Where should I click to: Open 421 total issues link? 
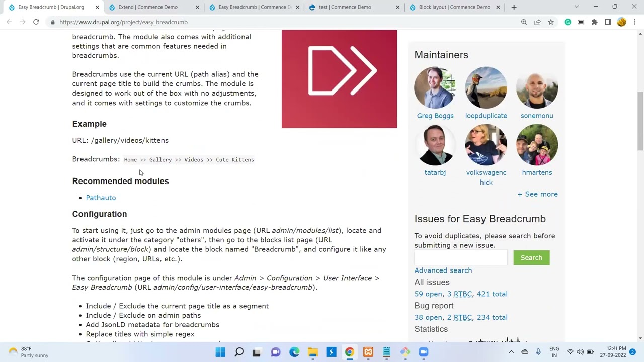pos(492,294)
